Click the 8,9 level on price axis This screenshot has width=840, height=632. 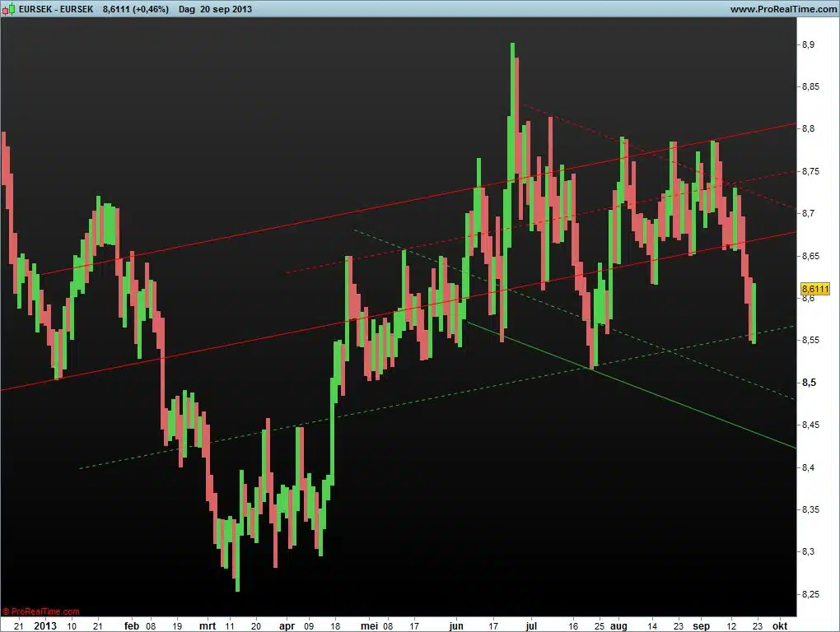tap(808, 44)
